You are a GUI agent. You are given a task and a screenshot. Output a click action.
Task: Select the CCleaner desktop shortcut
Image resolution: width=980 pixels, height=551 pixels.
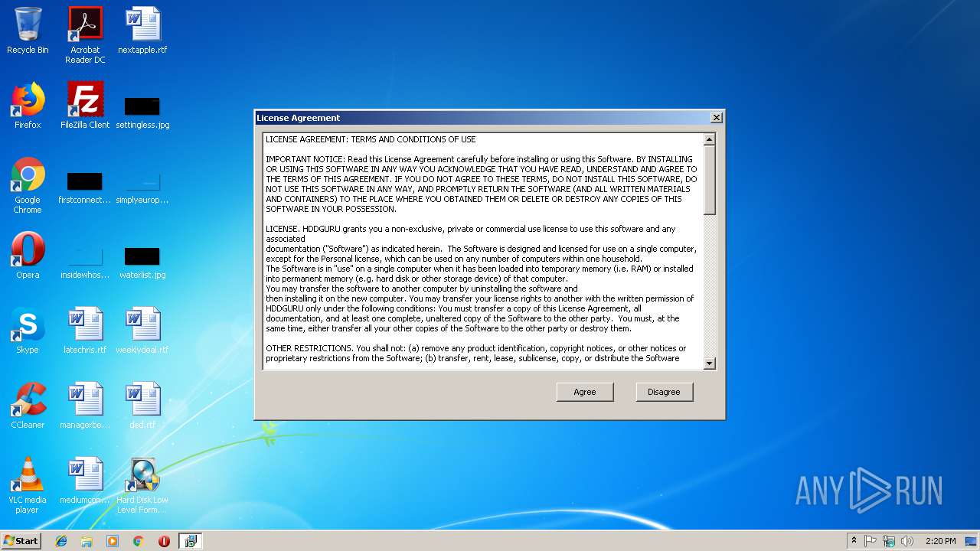[28, 406]
